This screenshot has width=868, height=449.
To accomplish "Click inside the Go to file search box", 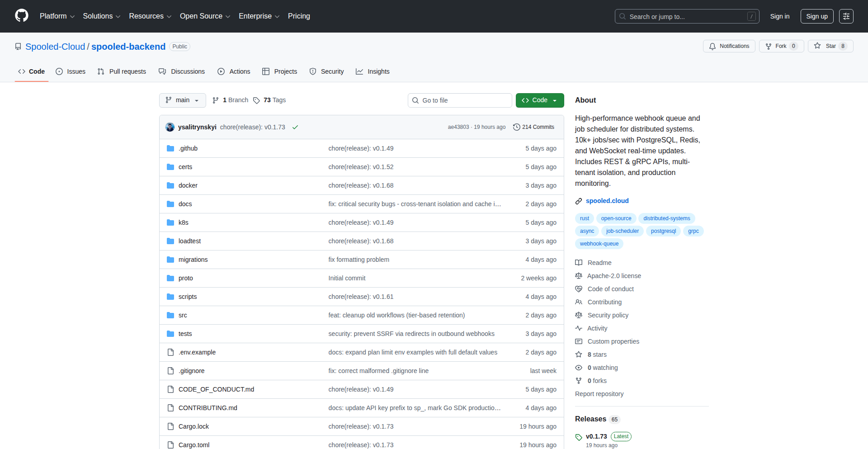I will click(x=460, y=100).
